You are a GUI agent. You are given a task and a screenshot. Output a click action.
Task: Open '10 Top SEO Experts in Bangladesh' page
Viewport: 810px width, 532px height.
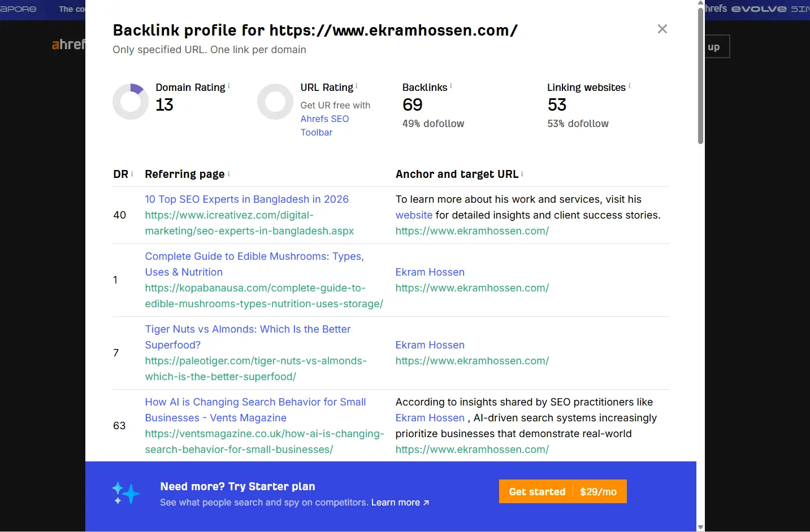tap(246, 199)
